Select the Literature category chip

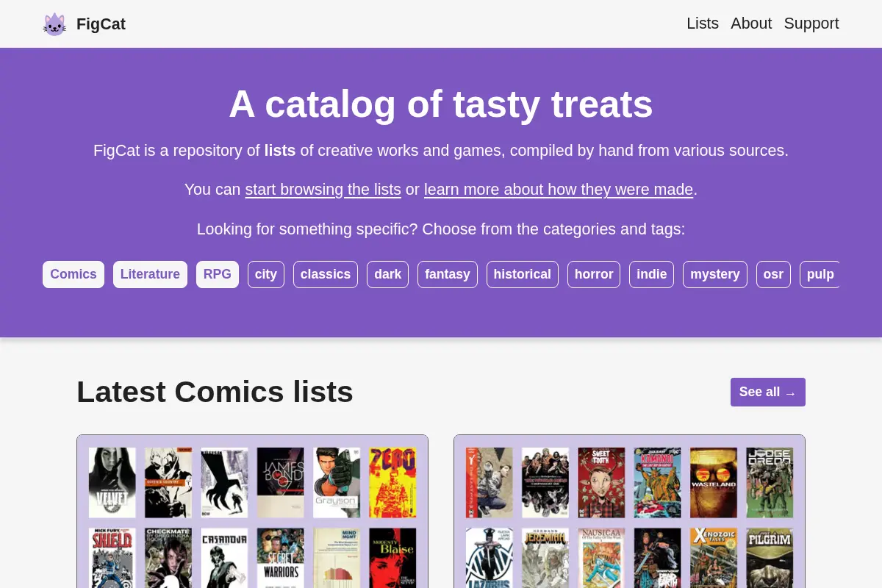coord(150,274)
